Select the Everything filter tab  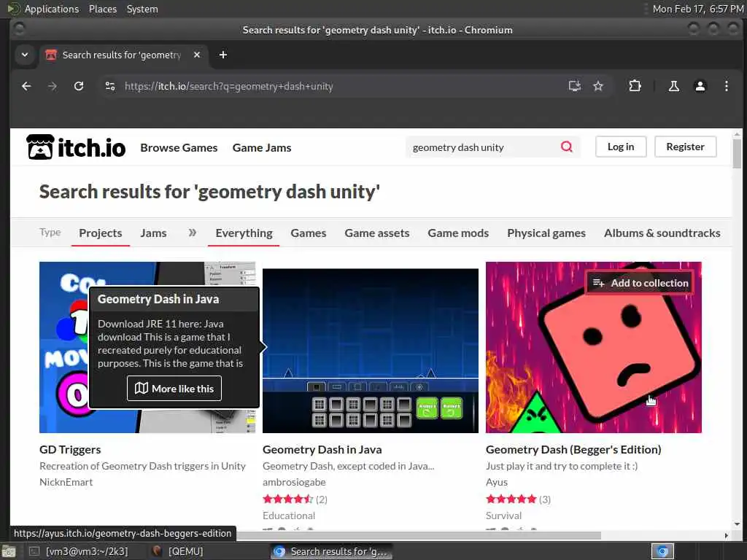[244, 233]
